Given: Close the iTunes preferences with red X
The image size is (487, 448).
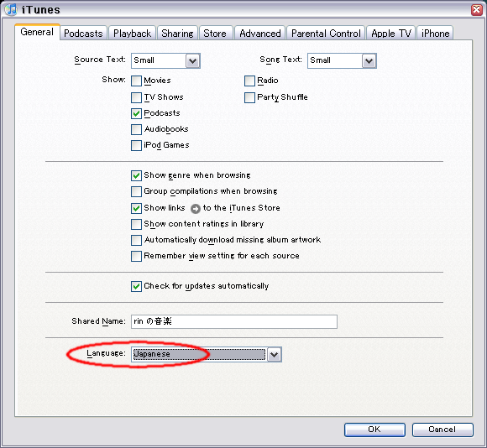Looking at the screenshot, I should tap(476, 9).
